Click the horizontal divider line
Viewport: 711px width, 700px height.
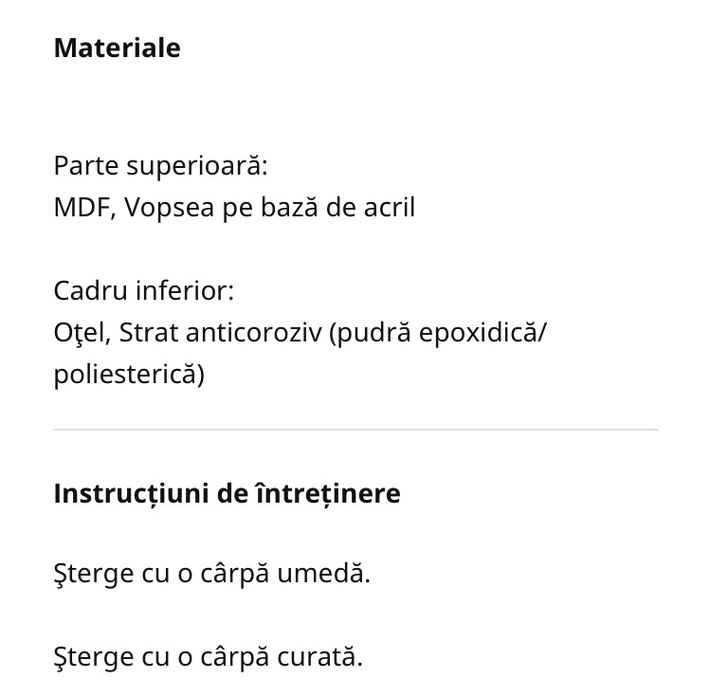[x=355, y=430]
